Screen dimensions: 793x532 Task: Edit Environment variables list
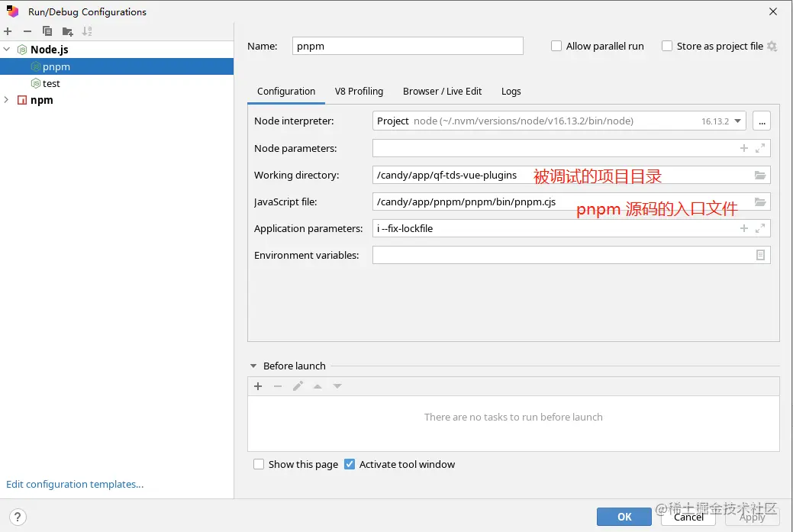pos(760,255)
